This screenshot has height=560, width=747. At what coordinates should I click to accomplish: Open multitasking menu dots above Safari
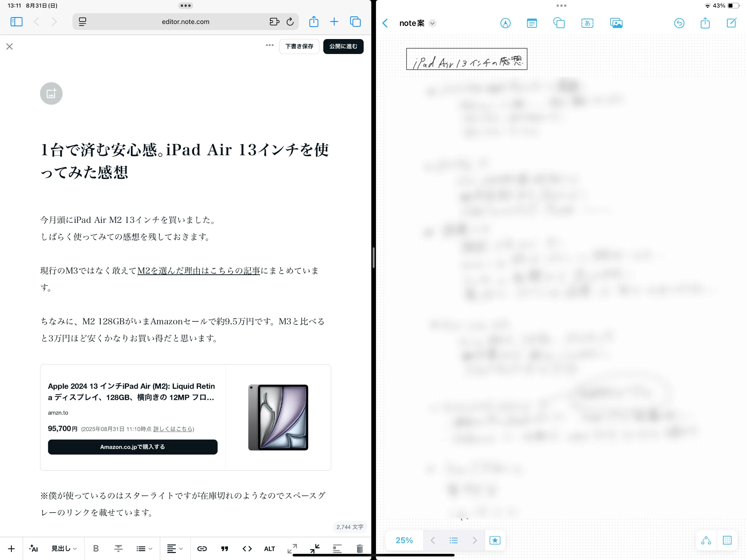tap(186, 5)
